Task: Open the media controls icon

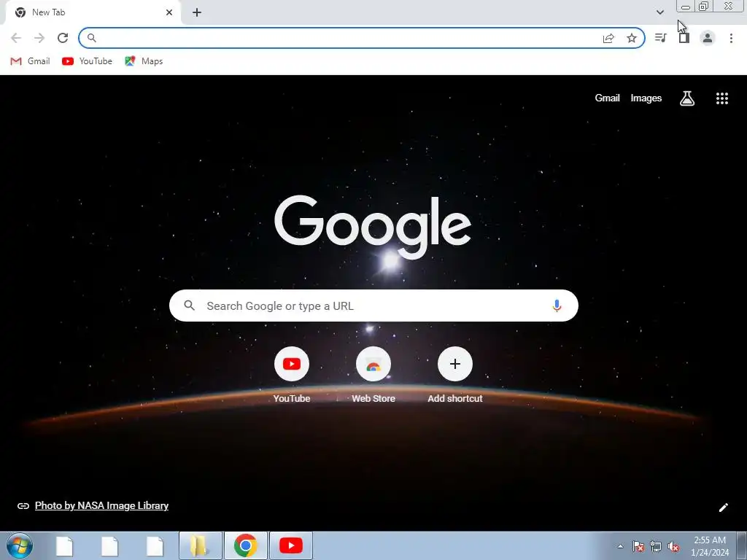Action: pyautogui.click(x=661, y=38)
